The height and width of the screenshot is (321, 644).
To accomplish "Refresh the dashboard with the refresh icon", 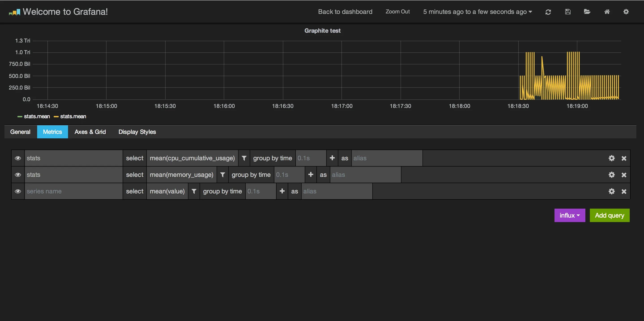I will (548, 12).
